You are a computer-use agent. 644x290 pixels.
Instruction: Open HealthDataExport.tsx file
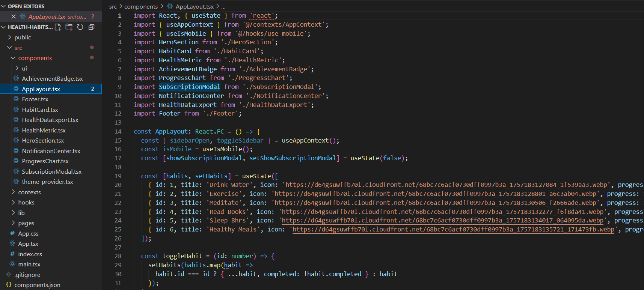pyautogui.click(x=50, y=120)
